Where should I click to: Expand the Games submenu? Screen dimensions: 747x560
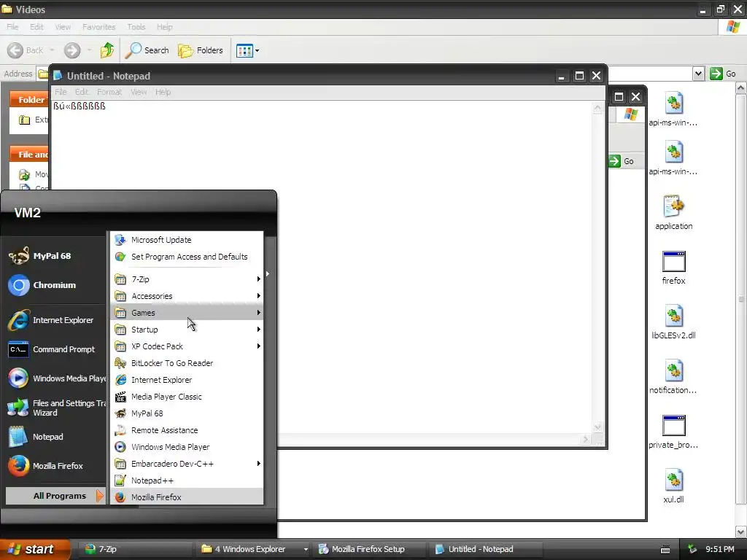tap(187, 313)
